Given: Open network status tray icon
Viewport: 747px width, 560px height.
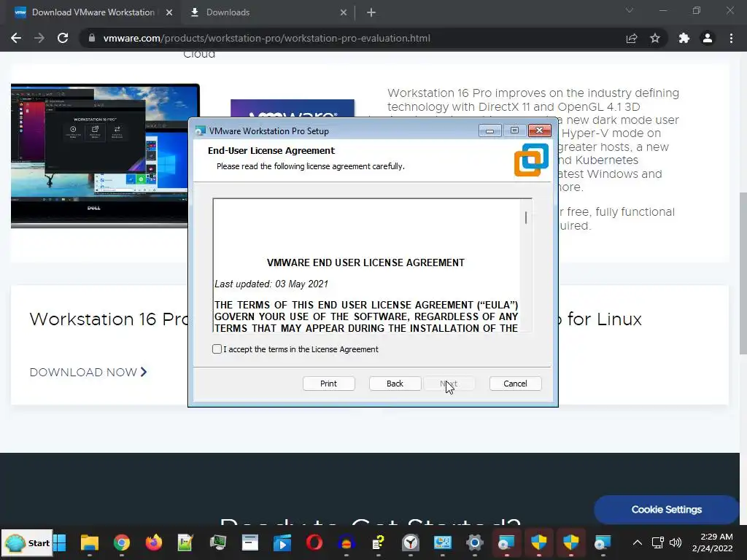Looking at the screenshot, I should pos(658,542).
